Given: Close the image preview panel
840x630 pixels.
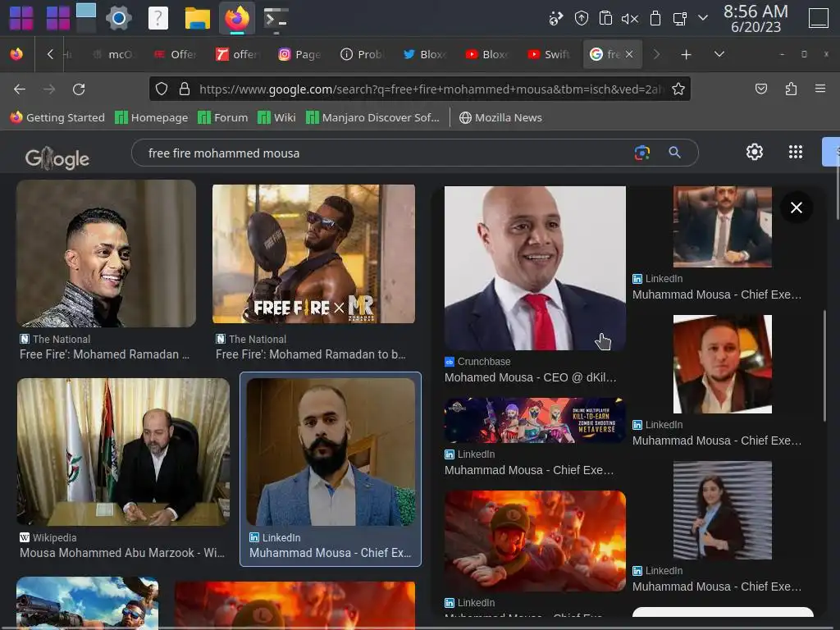Looking at the screenshot, I should pos(796,208).
